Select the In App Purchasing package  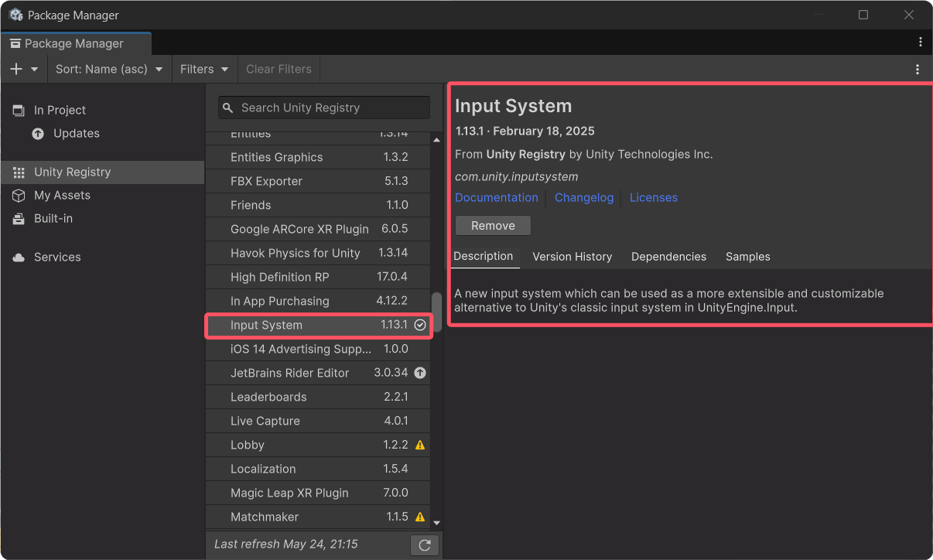coord(318,301)
